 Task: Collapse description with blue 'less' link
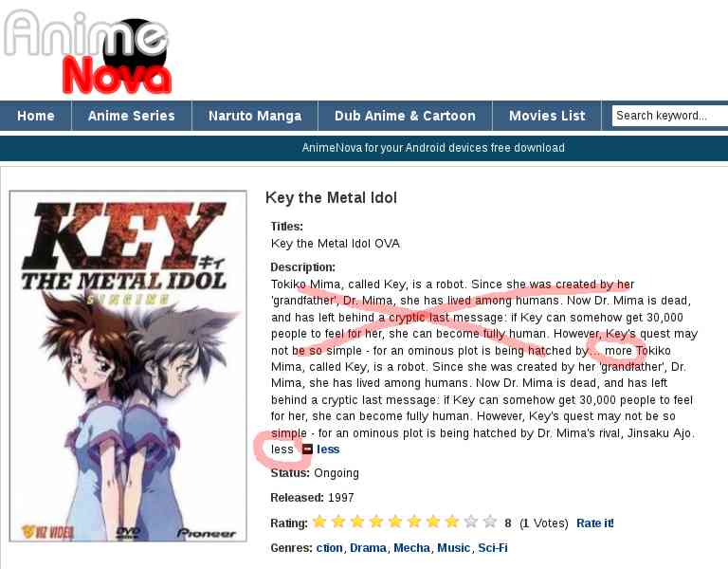(x=328, y=450)
